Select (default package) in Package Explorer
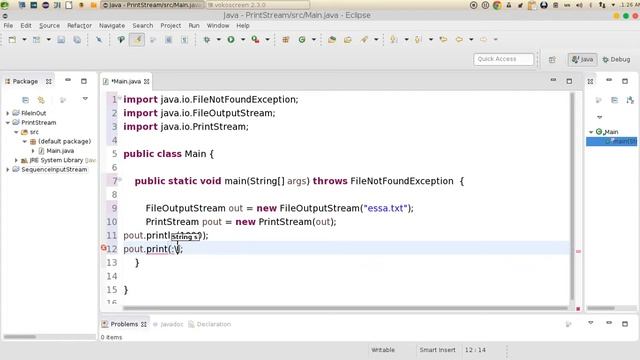Image resolution: width=640 pixels, height=360 pixels. click(64, 141)
